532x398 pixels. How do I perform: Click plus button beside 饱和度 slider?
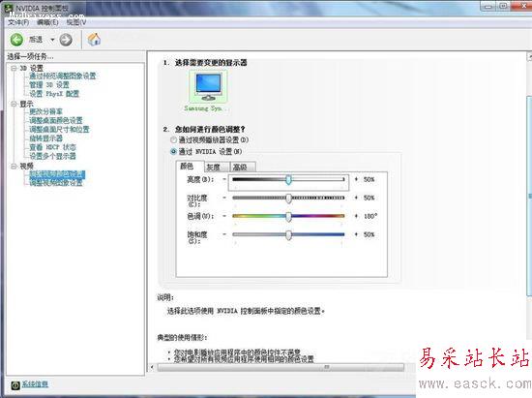tap(356, 234)
